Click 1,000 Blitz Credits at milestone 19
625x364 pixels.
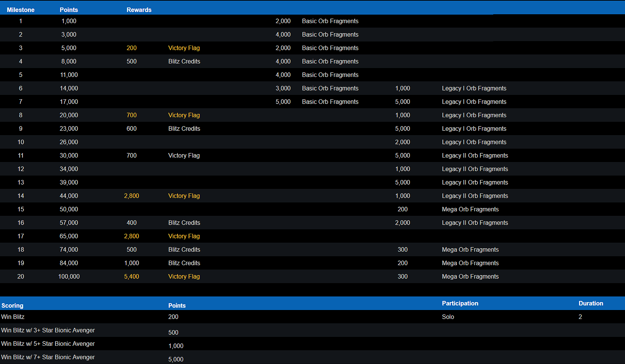pyautogui.click(x=132, y=263)
